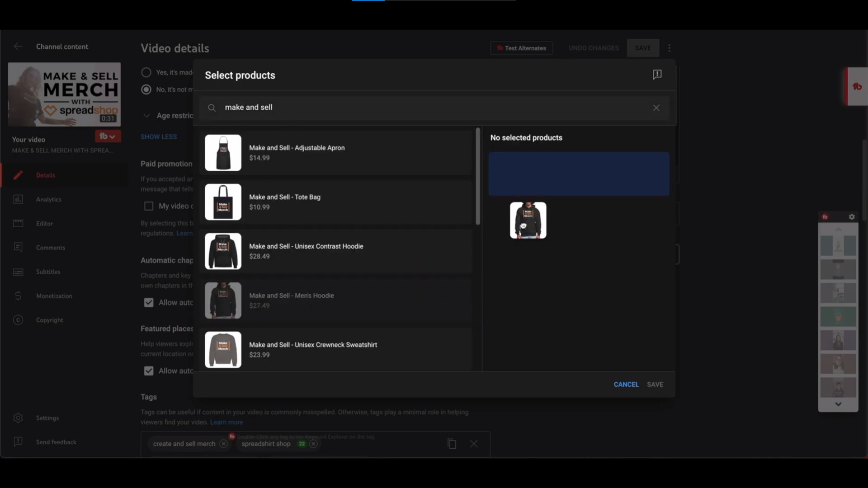Viewport: 868px width, 488px height.
Task: Click the back arrow beside Channel content
Action: 18,47
